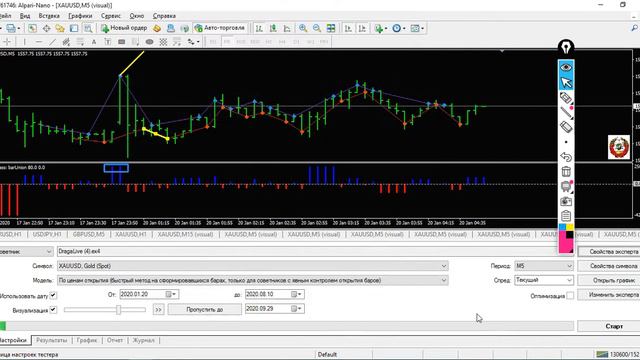Click the pen nib icon atop annotation bar

point(566,48)
